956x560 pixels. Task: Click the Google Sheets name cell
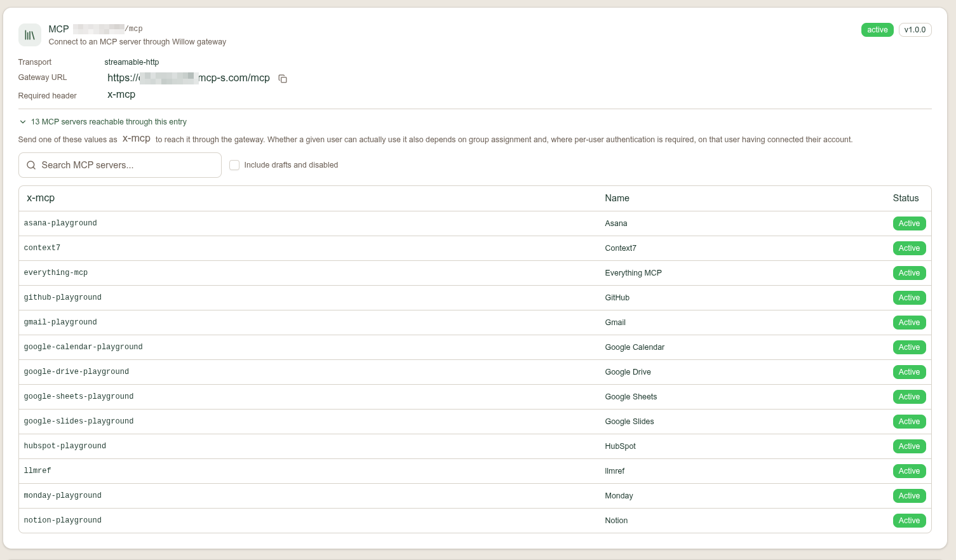tap(631, 397)
